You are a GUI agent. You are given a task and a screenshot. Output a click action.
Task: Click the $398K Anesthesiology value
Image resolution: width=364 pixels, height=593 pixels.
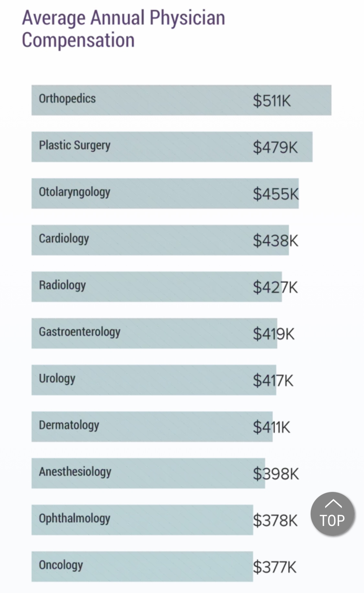coord(276,473)
